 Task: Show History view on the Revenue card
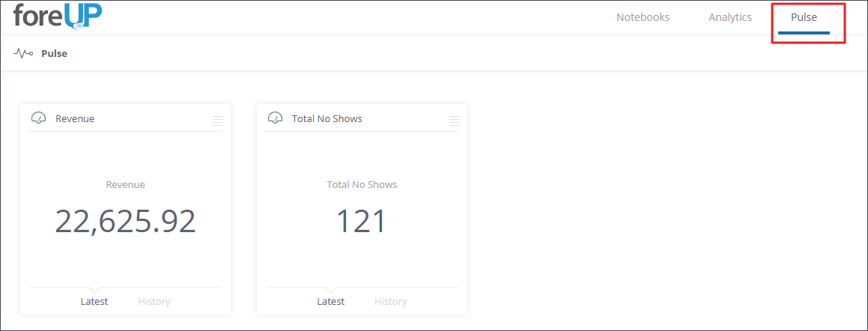tap(154, 302)
